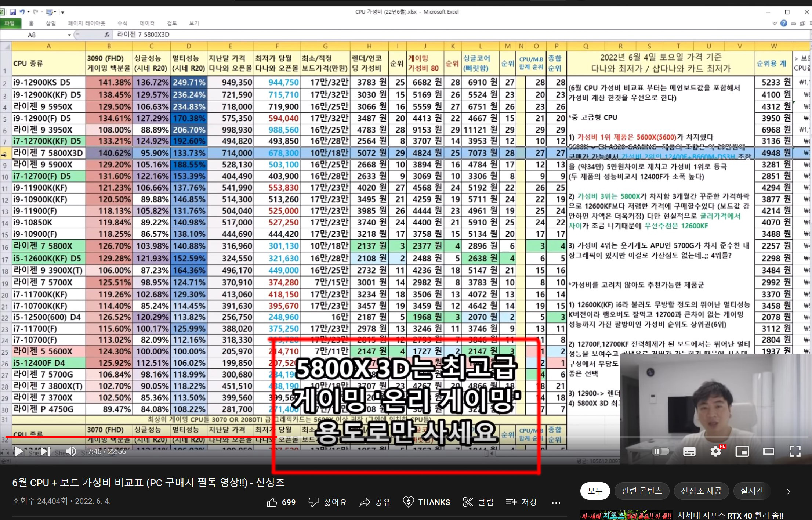This screenshot has width=812, height=520.
Task: Click the dislike 싫어요 button
Action: pos(327,502)
